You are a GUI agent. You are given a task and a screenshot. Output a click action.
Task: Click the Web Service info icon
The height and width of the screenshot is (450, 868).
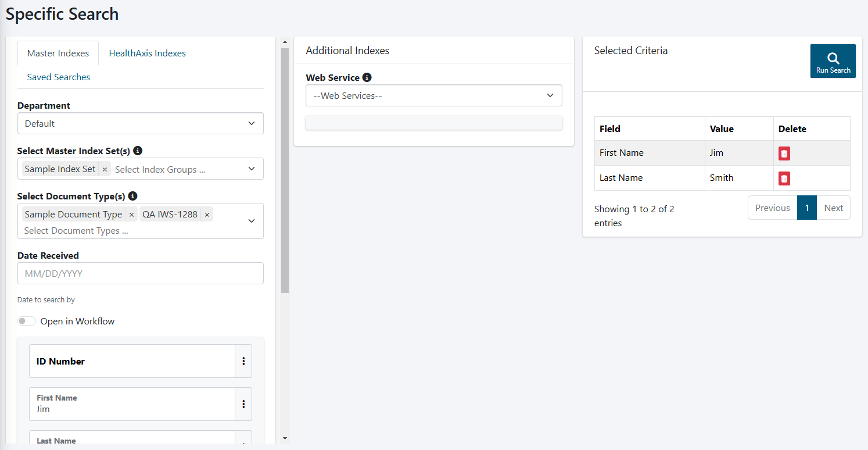367,77
